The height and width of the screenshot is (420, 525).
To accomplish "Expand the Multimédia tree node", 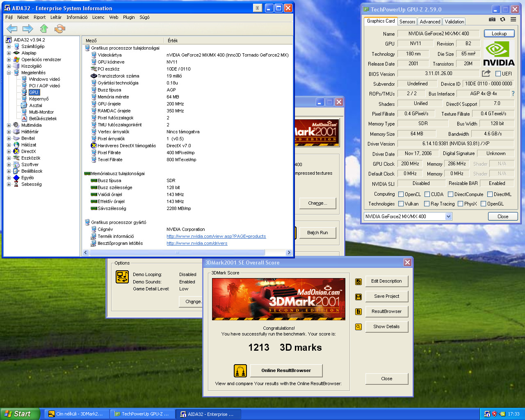I will click(x=9, y=125).
